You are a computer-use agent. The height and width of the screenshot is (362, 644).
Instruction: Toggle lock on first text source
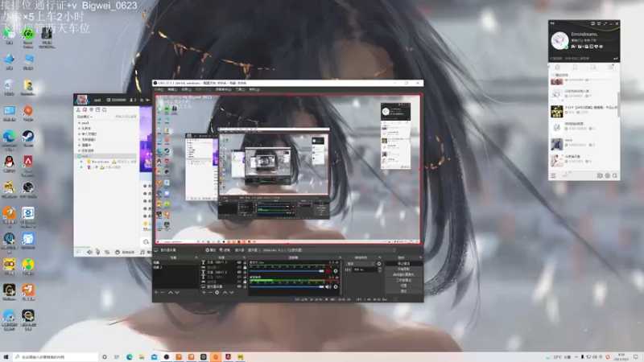pos(245,263)
